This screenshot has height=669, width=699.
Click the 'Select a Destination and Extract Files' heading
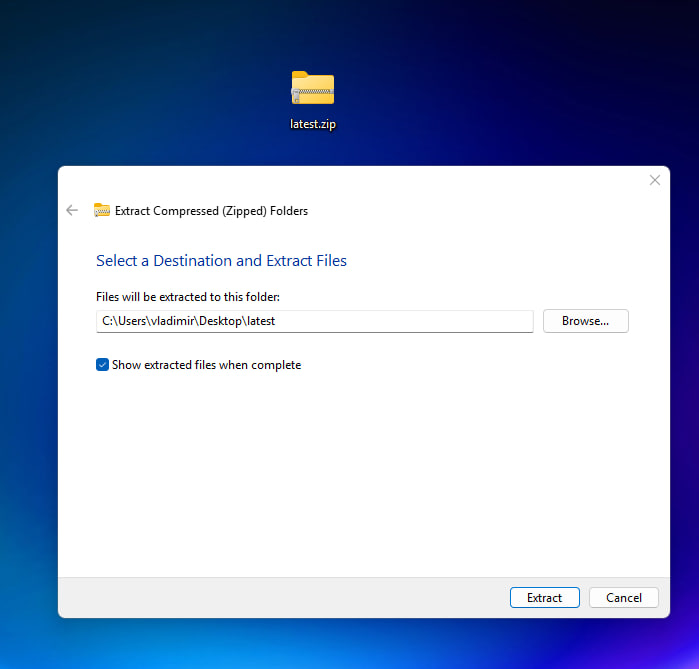tap(221, 261)
